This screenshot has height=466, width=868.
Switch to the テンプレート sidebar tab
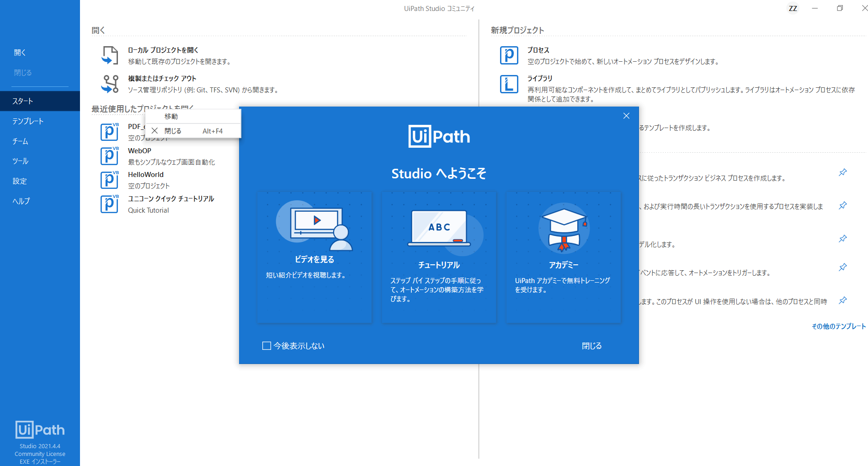(x=28, y=121)
